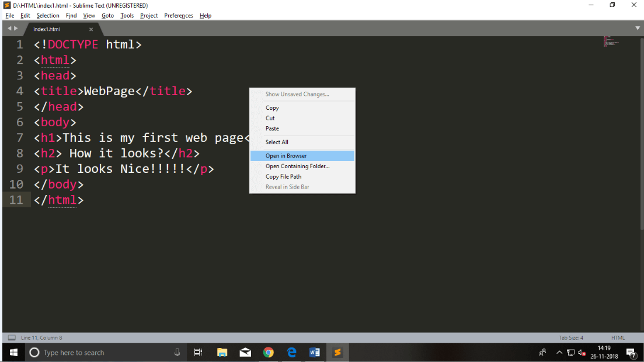Click the closing html tag on line 11
The width and height of the screenshot is (644, 362).
click(x=59, y=200)
